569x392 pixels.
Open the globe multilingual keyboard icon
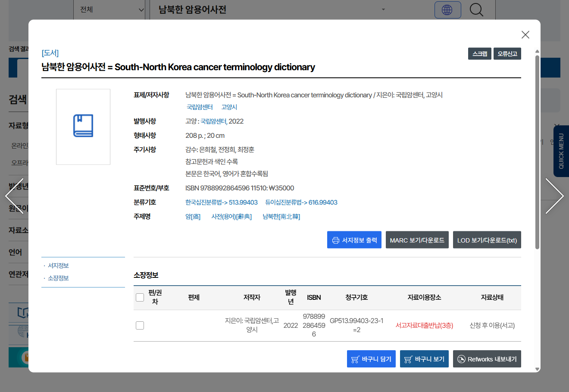coord(447,10)
